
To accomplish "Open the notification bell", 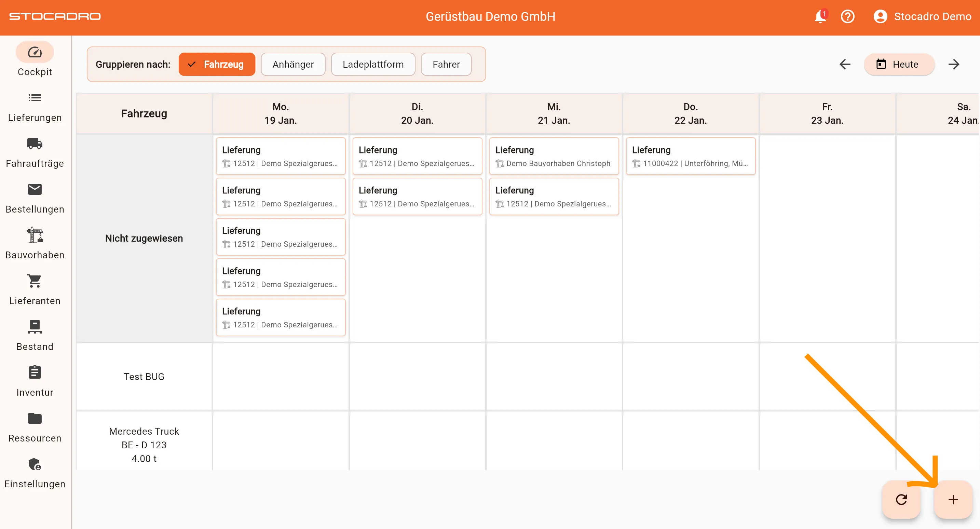I will click(820, 16).
